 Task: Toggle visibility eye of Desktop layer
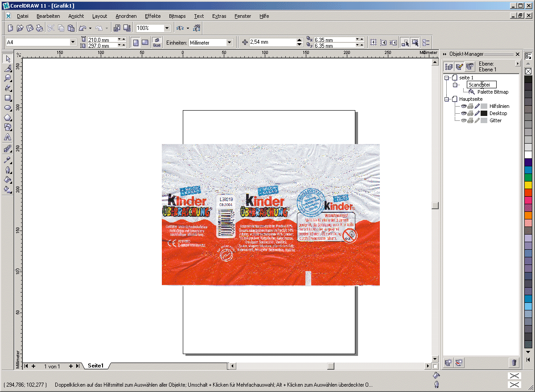[x=464, y=113]
